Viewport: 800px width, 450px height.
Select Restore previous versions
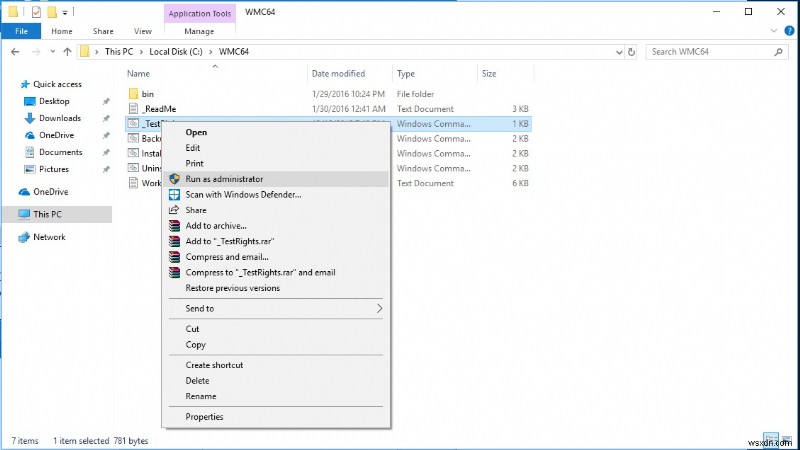click(233, 288)
